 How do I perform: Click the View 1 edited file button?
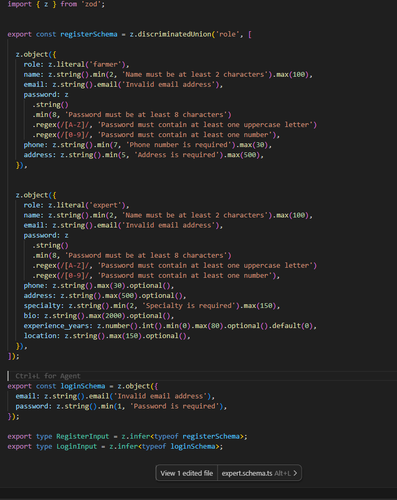[x=186, y=473]
